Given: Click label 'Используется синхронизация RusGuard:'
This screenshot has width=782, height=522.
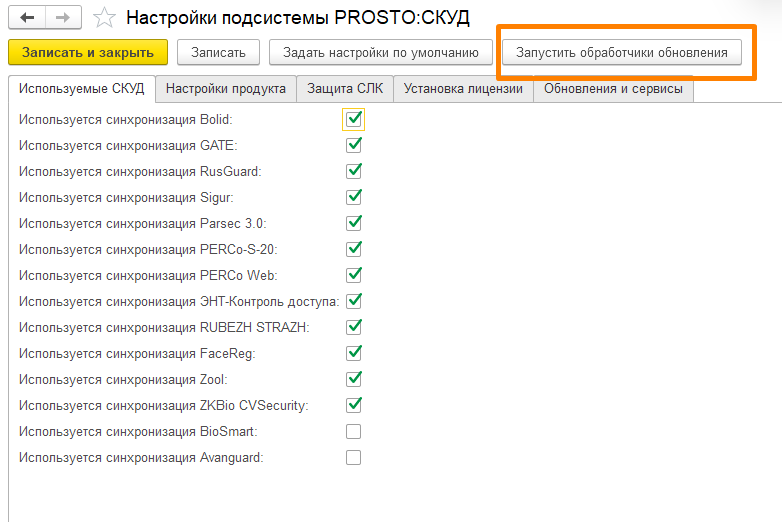Looking at the screenshot, I should pos(140,172).
